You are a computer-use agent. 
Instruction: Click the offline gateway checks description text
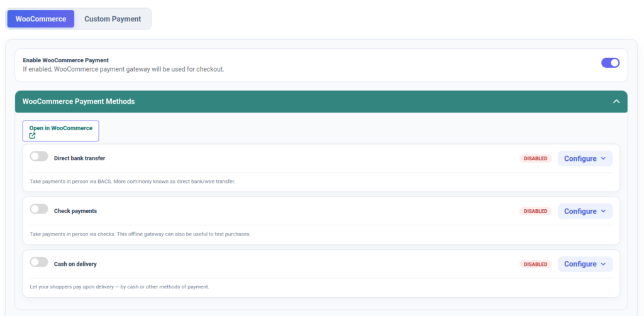tap(140, 234)
